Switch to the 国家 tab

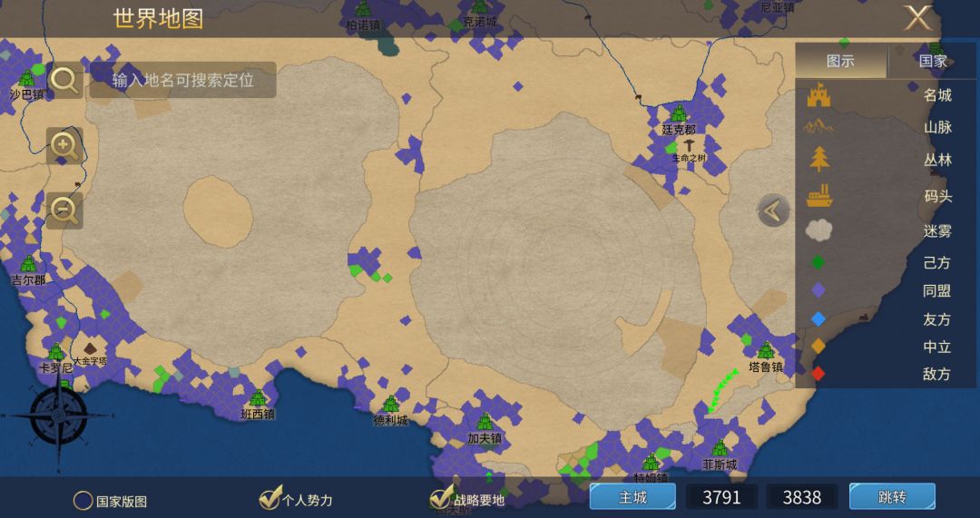point(933,62)
